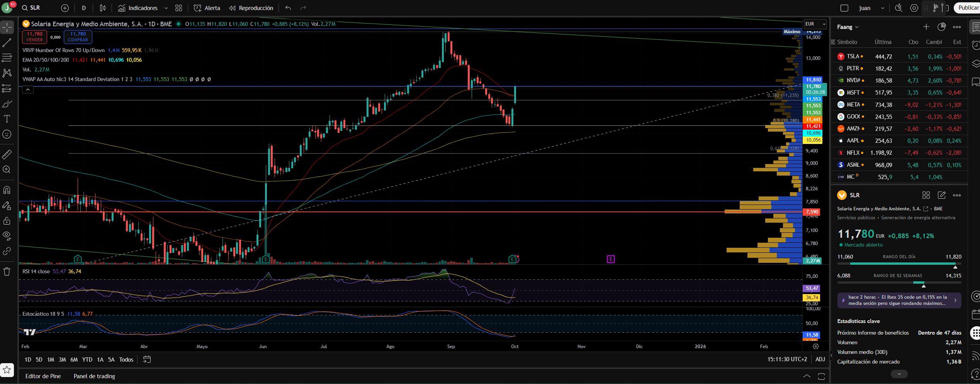980x384 pixels.
Task: Open the EUR currency dropdown
Action: tap(815, 24)
